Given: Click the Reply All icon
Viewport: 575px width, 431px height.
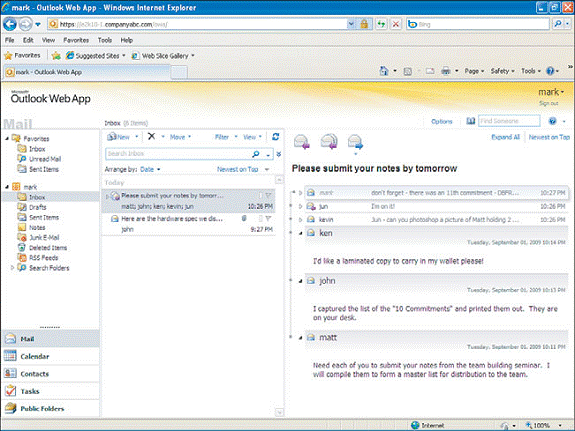Looking at the screenshot, I should point(329,142).
